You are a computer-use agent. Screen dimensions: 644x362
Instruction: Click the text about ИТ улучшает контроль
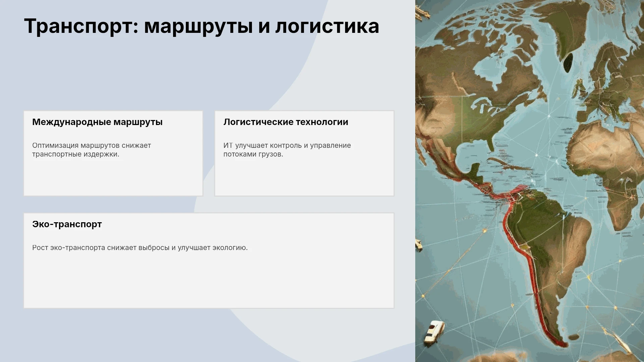click(x=287, y=150)
